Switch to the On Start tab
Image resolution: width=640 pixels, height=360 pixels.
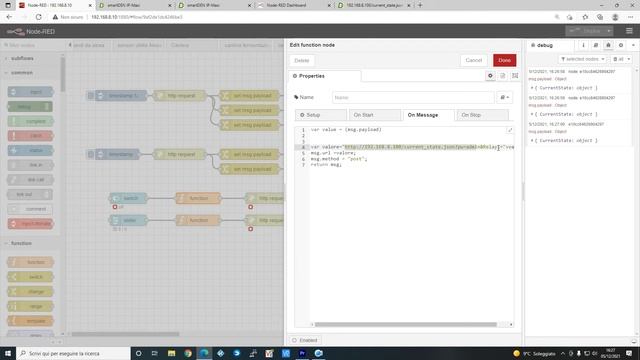375,115
